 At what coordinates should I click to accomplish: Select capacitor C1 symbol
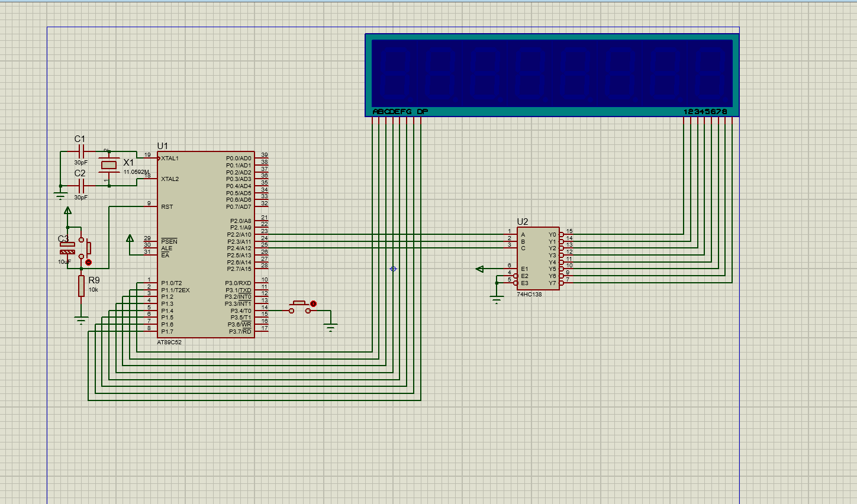click(x=81, y=152)
